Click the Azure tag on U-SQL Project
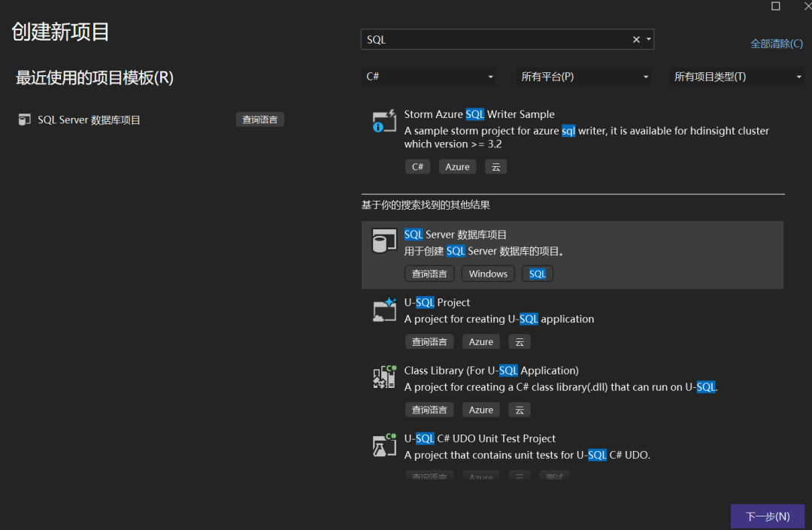812x530 pixels. point(481,341)
